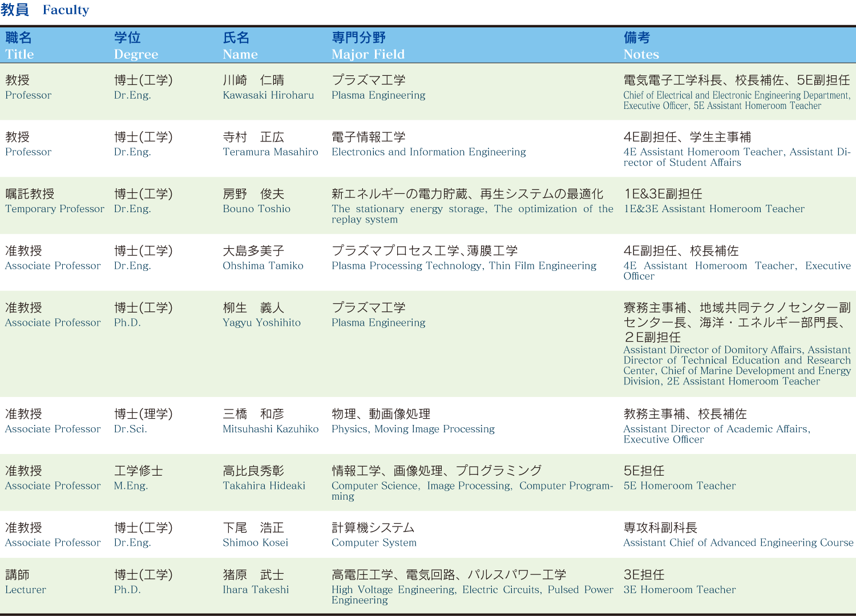Click the 'Temporary Professor' title cell
The width and height of the screenshot is (856, 616).
(55, 209)
